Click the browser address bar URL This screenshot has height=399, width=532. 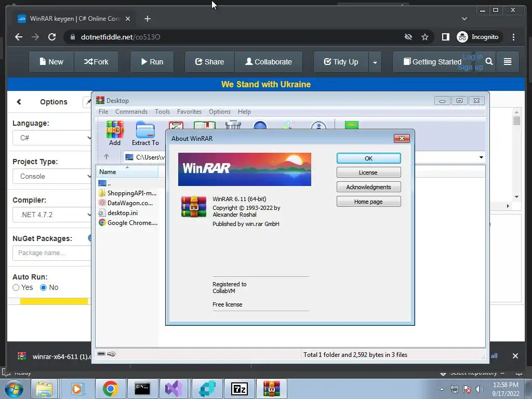(121, 37)
